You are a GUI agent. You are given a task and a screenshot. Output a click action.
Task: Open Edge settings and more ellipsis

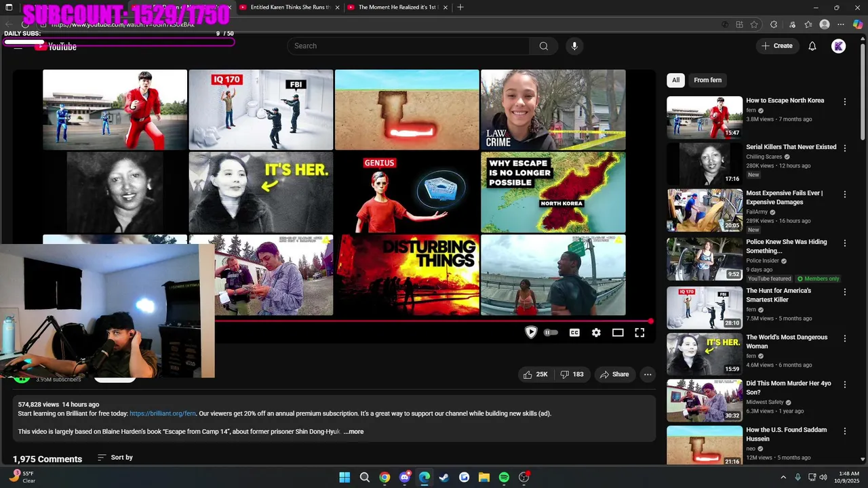841,24
